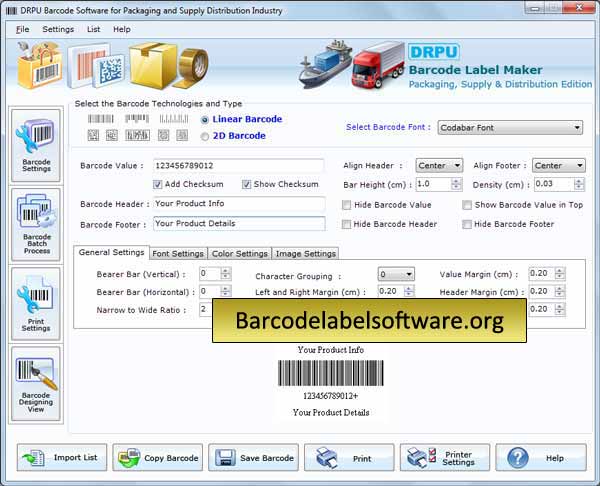Enable Hide Barcode Footer checkbox
Viewport: 600px width, 486px height.
[467, 224]
